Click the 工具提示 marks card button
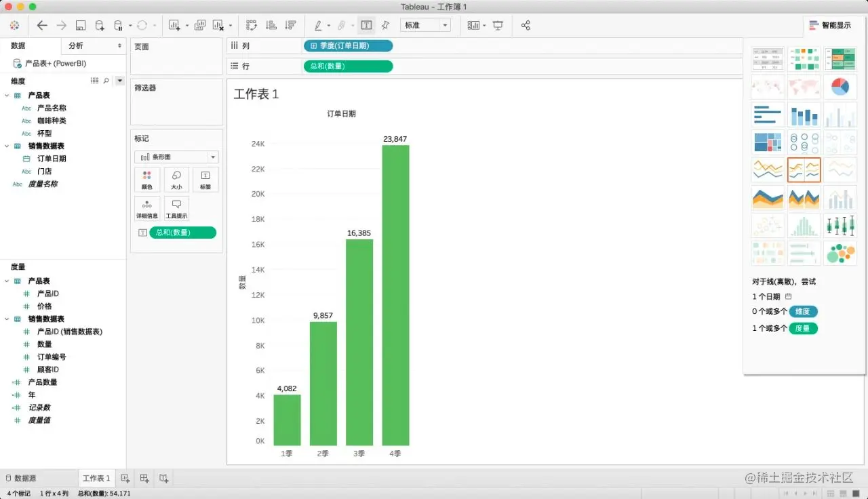 click(x=176, y=209)
